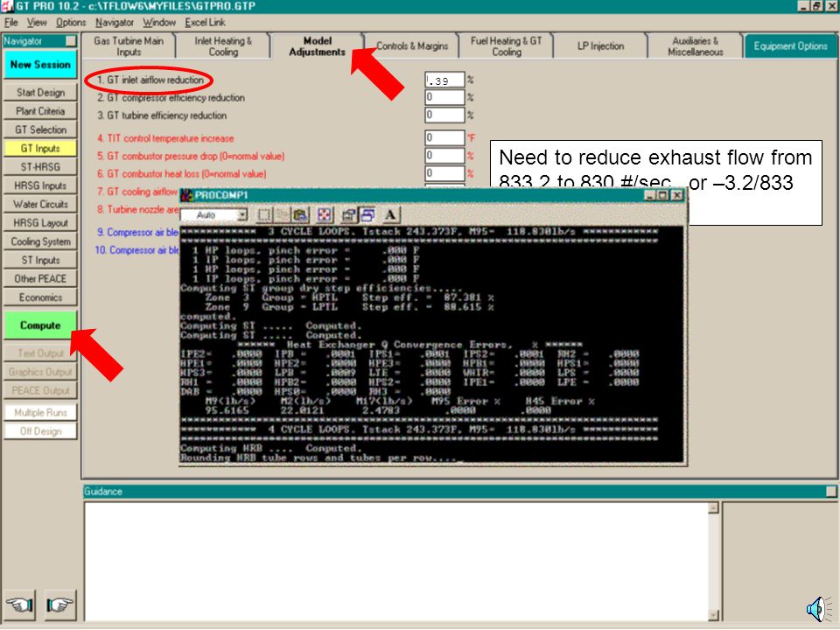840x630 pixels.
Task: Go to Cooling System in Navigator
Action: (40, 241)
